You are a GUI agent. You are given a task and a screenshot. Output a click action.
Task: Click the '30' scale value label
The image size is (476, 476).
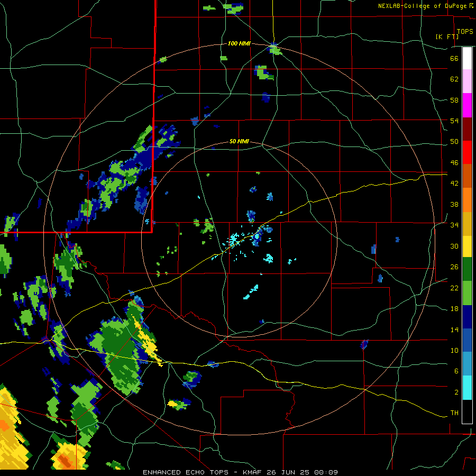click(x=454, y=246)
